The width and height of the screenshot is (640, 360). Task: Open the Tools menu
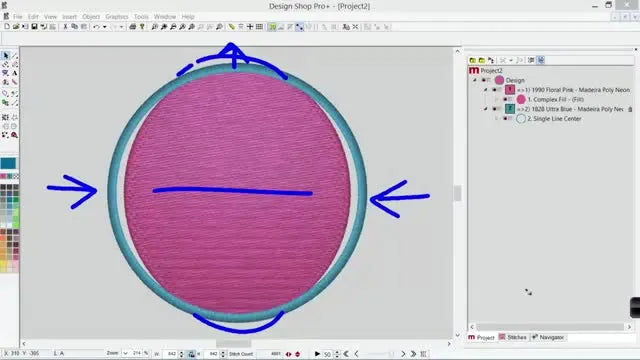(x=141, y=17)
